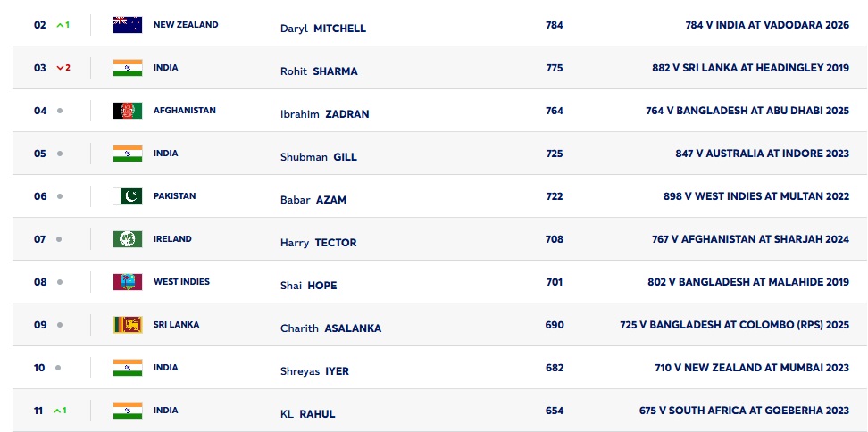Click career best '882 v Sri Lanka at Headingley 2019'

(750, 68)
